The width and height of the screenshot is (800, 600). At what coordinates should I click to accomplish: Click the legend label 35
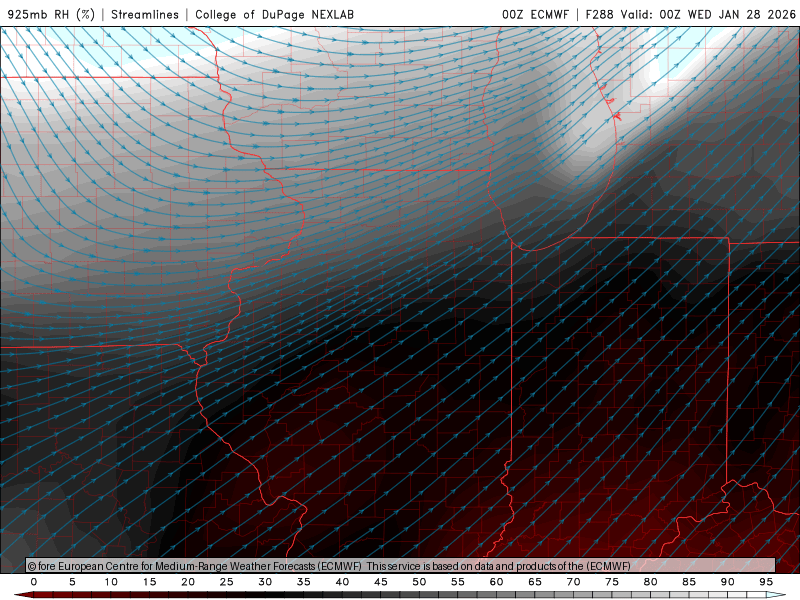pyautogui.click(x=304, y=582)
